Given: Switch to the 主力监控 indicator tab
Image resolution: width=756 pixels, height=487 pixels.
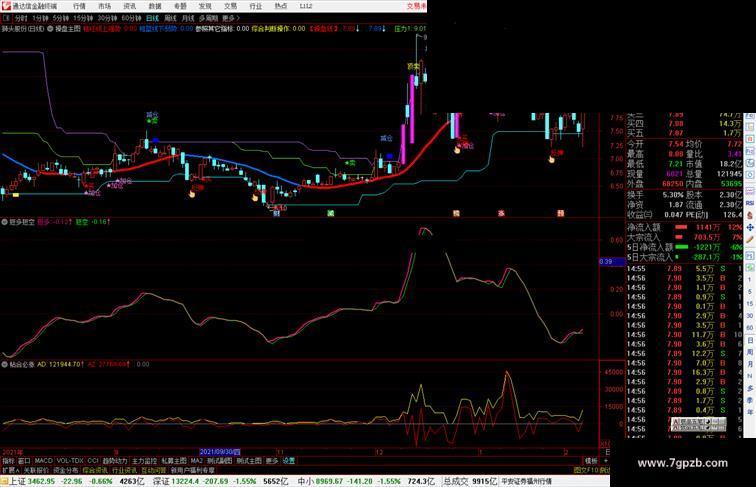Looking at the screenshot, I should [x=145, y=461].
